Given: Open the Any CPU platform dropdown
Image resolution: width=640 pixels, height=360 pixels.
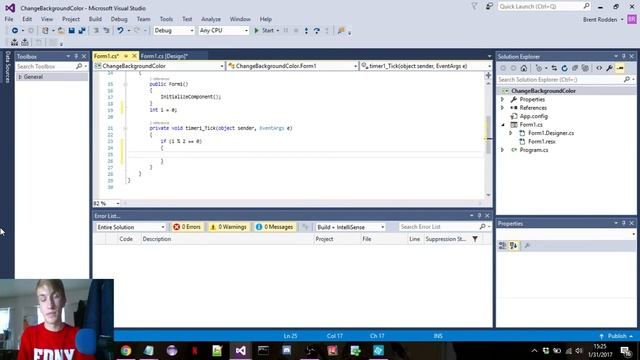Looking at the screenshot, I should coord(223,31).
